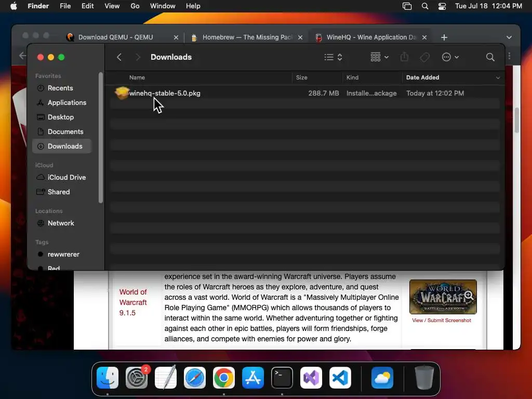This screenshot has height=399, width=532.
Task: Open a new Chrome tab
Action: click(444, 37)
